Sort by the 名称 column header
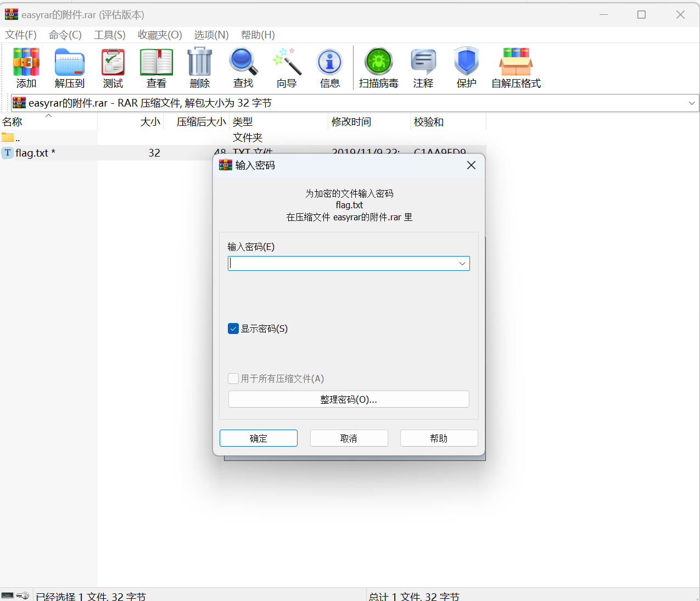The width and height of the screenshot is (700, 601). point(48,122)
